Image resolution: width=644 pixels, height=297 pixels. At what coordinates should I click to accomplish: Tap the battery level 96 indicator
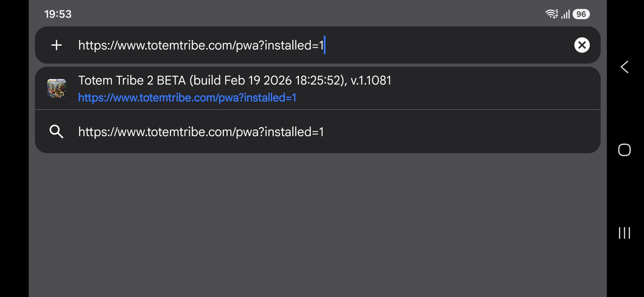pos(581,14)
